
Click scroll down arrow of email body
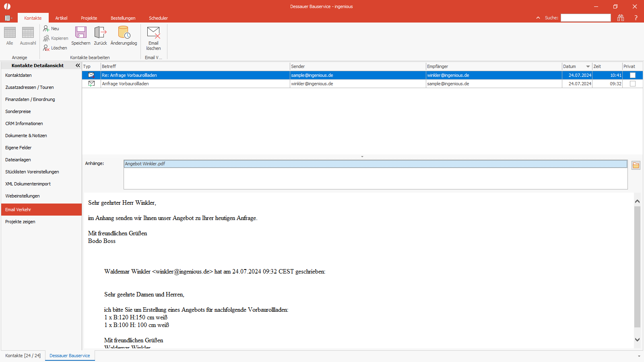(637, 340)
